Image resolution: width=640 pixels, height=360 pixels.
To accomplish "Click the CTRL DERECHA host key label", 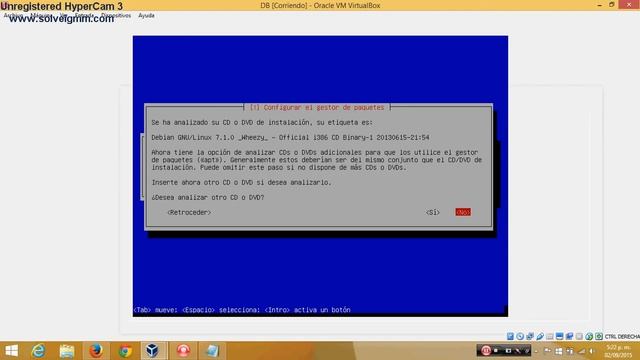I will coord(622,336).
